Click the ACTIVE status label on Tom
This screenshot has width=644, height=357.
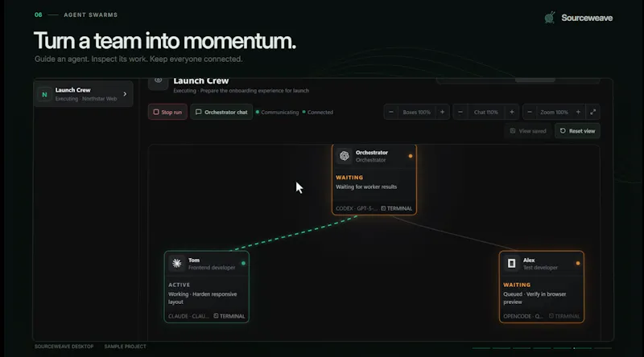tap(179, 285)
